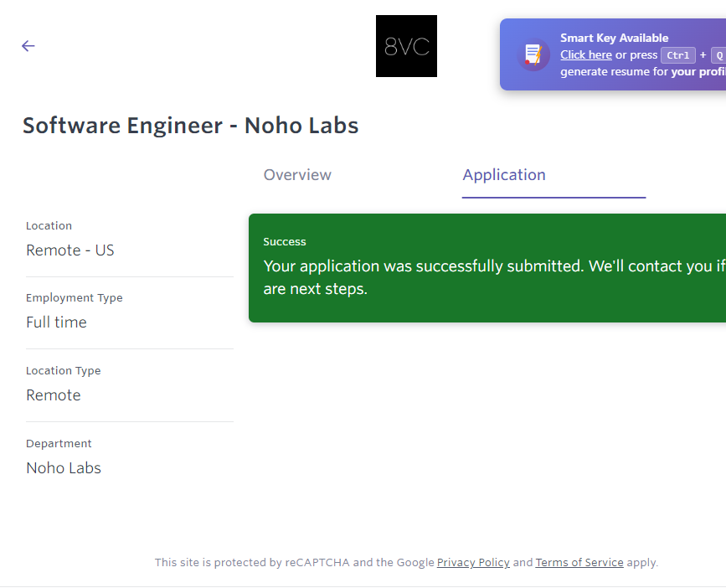Click the Smart Key resume icon
Screen dimensions: 726x588
(533, 54)
